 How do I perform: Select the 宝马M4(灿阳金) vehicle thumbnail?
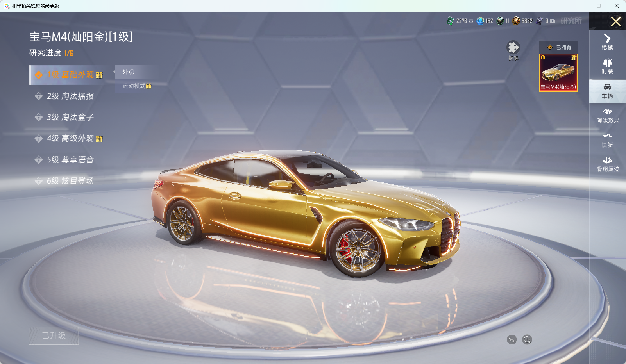[x=558, y=73]
